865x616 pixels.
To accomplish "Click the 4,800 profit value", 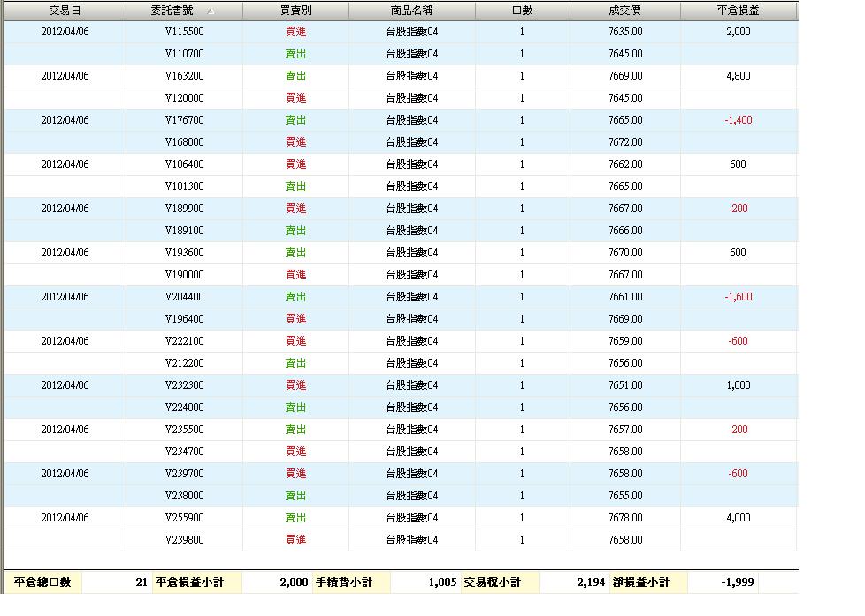I will click(x=739, y=76).
